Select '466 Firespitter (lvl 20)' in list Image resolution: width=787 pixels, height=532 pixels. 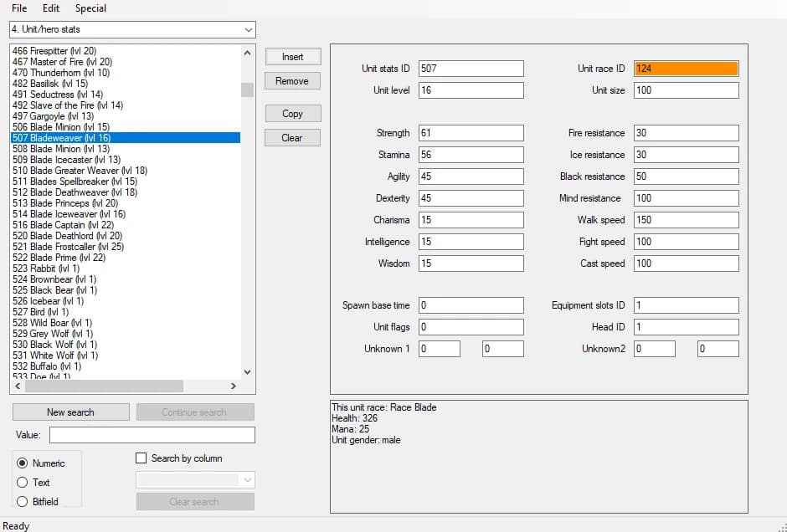[x=126, y=51]
